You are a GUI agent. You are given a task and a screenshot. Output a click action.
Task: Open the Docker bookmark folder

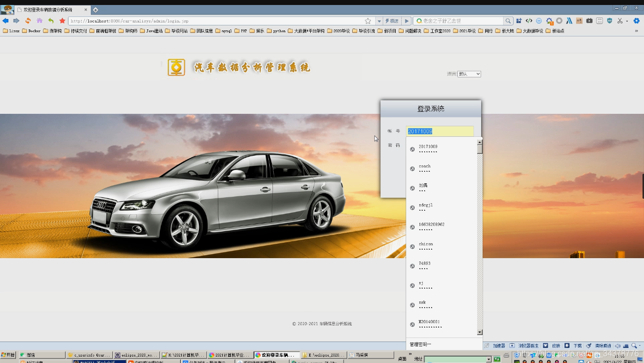31,31
